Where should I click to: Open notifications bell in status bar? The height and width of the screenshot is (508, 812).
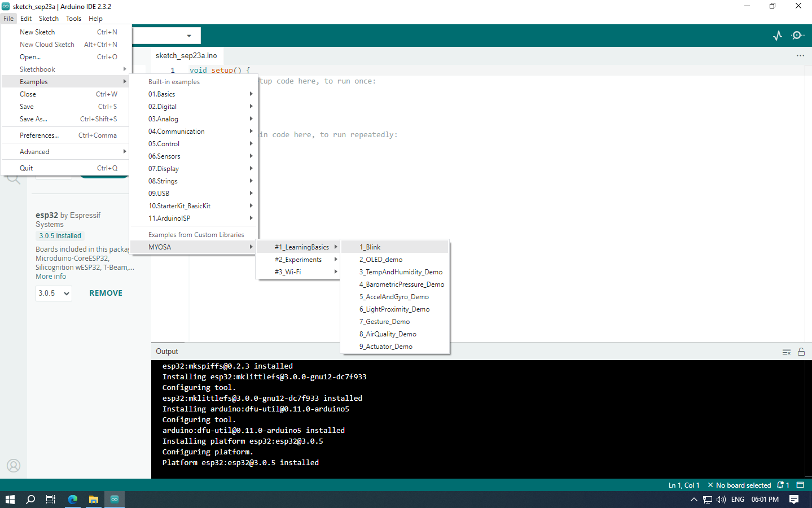(783, 485)
